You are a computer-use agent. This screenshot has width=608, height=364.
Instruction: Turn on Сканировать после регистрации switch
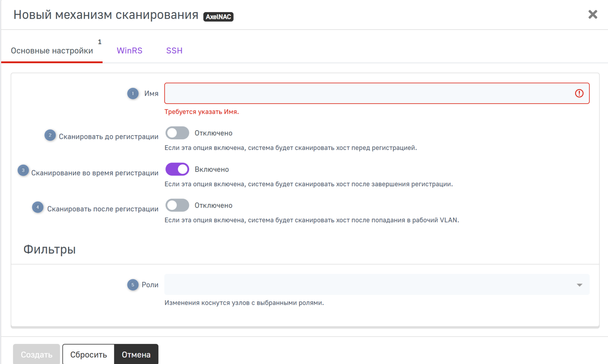[x=177, y=205]
